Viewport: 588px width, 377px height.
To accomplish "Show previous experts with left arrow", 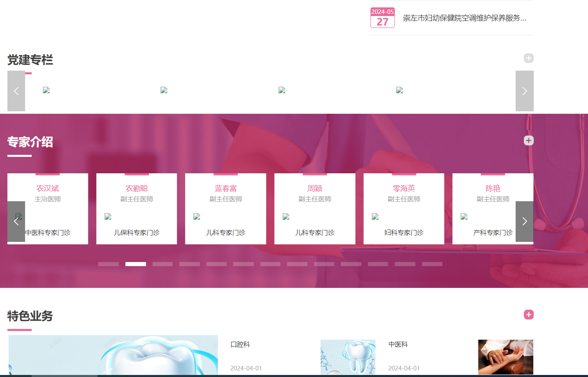I will [x=16, y=221].
